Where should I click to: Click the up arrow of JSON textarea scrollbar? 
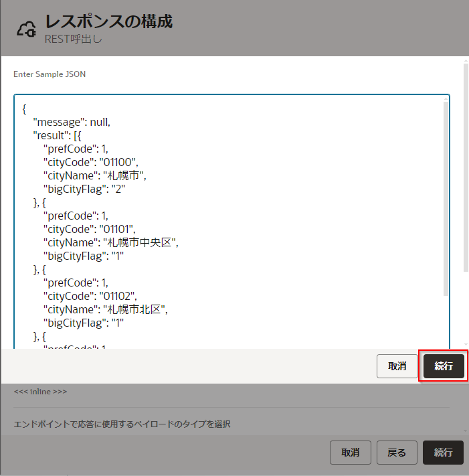[446, 99]
